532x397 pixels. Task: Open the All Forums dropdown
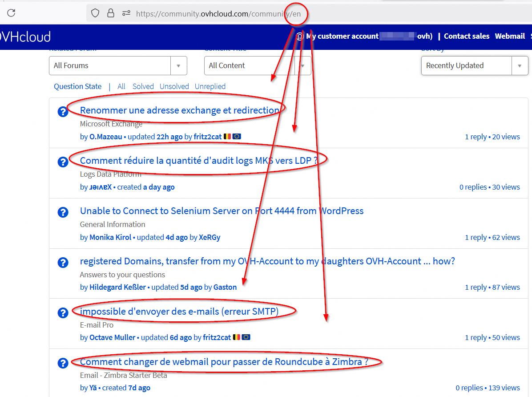118,66
